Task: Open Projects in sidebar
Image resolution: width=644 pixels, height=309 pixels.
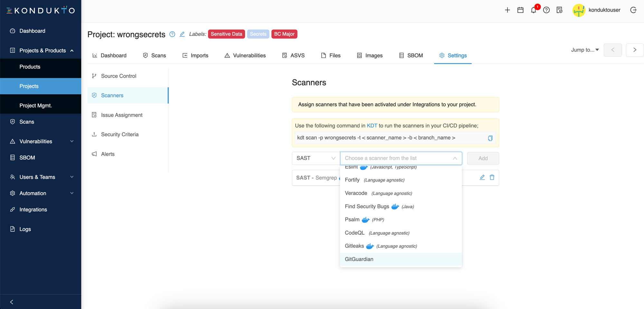Action: [41, 86]
